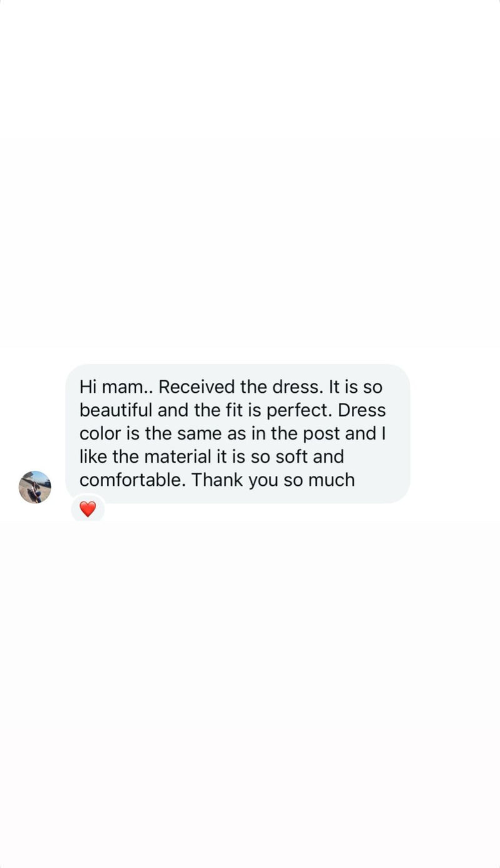
Task: Tap the word "material" in message
Action: pyautogui.click(x=177, y=457)
